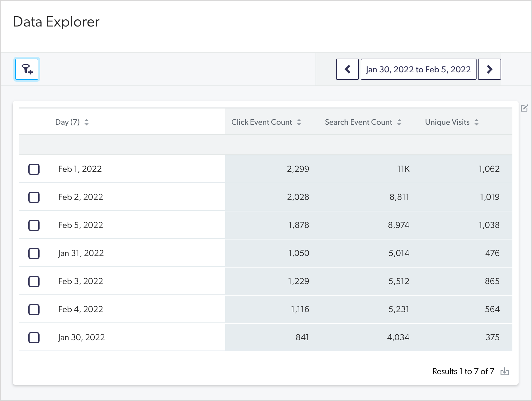The width and height of the screenshot is (532, 401).
Task: Select the Click Event Count column header
Action: 262,122
